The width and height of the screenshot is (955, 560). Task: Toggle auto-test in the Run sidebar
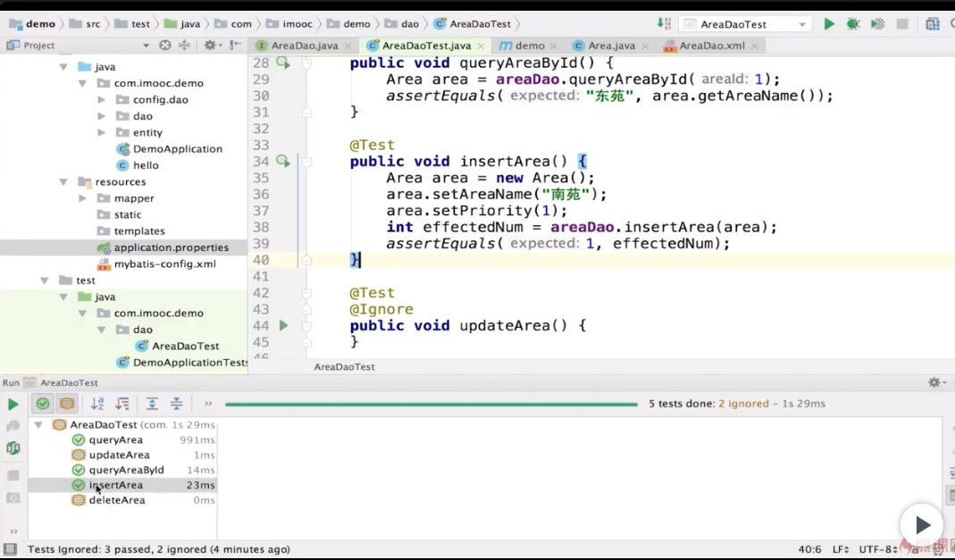pyautogui.click(x=13, y=448)
